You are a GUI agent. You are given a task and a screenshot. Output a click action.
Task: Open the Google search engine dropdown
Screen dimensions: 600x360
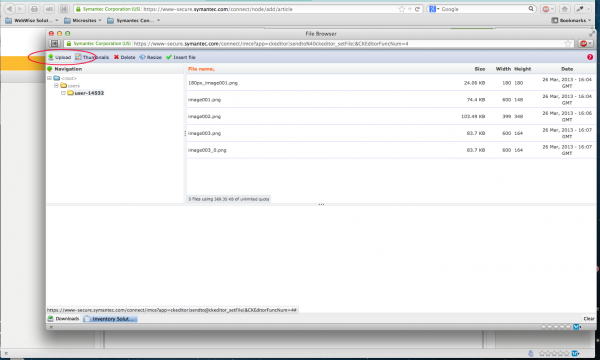(434, 9)
